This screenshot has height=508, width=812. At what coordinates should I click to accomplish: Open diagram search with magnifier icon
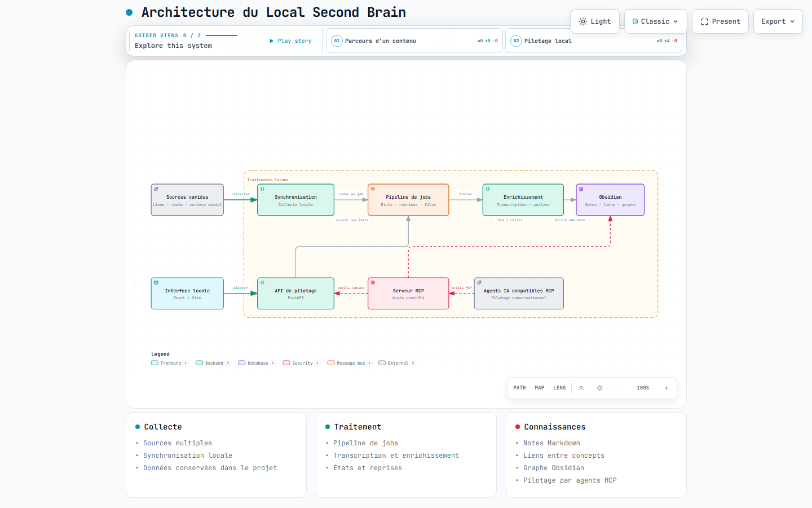click(581, 388)
